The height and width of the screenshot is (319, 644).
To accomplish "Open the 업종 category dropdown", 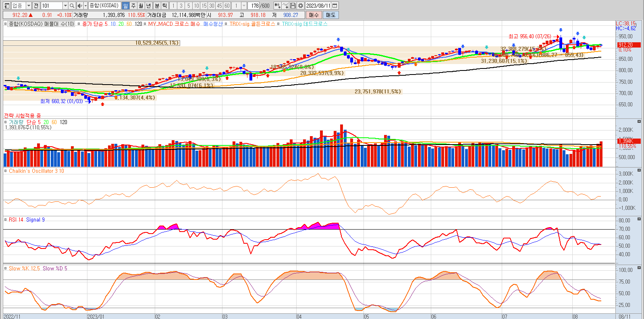I will click(29, 6).
